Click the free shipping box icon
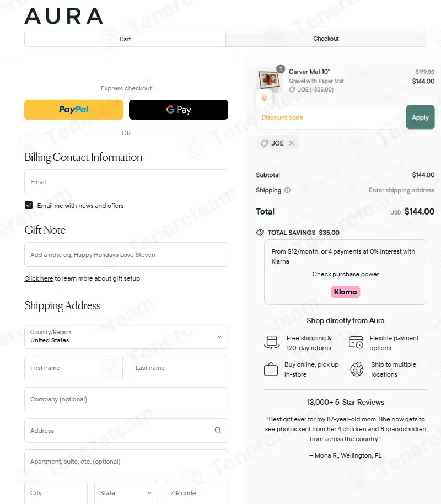 (271, 343)
